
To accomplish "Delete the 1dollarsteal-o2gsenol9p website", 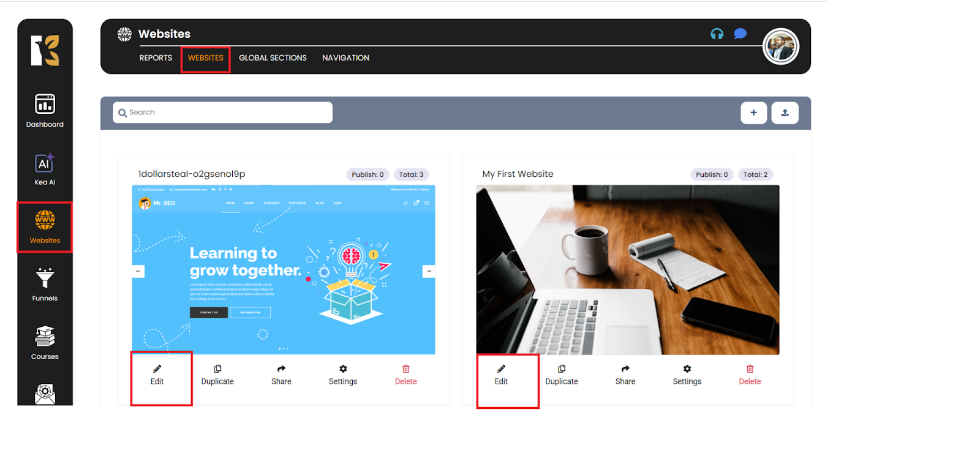I will pos(405,375).
